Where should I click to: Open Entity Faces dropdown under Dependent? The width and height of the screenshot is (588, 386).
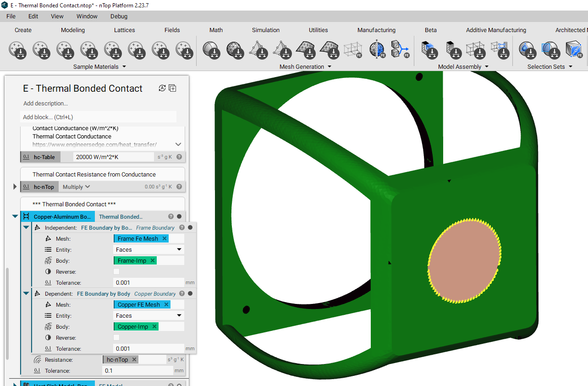click(149, 315)
